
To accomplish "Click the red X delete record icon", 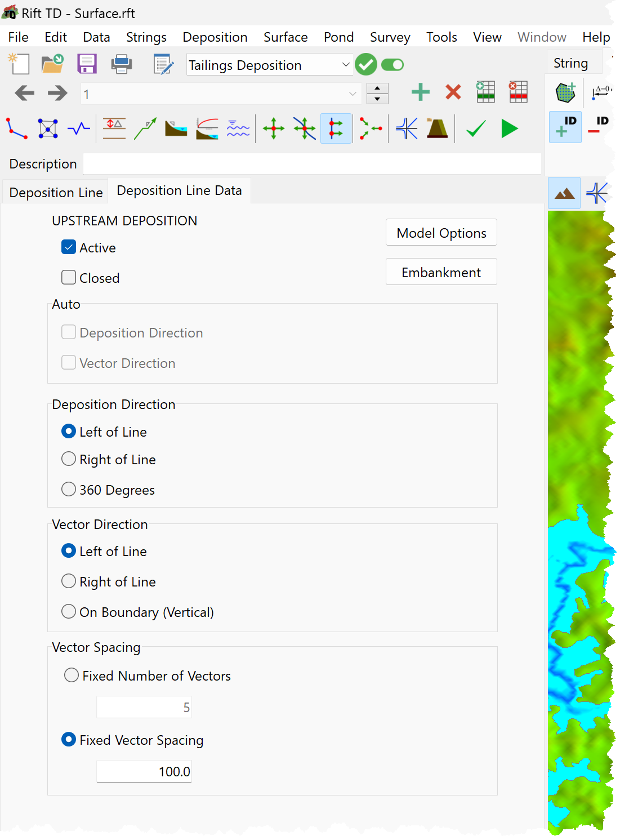I will (453, 92).
